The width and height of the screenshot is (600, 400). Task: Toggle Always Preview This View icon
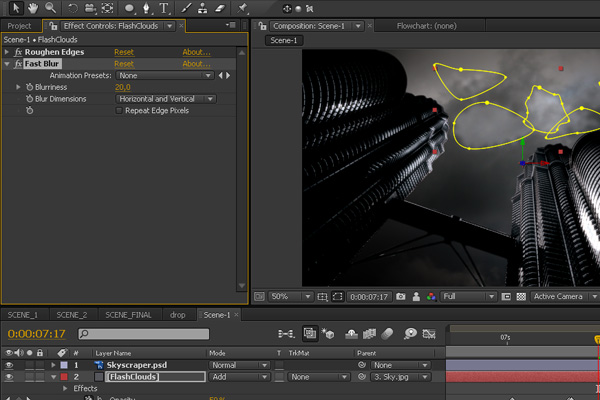[259, 297]
